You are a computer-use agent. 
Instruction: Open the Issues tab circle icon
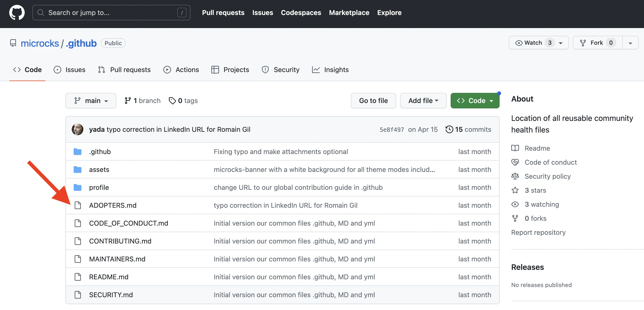[57, 70]
